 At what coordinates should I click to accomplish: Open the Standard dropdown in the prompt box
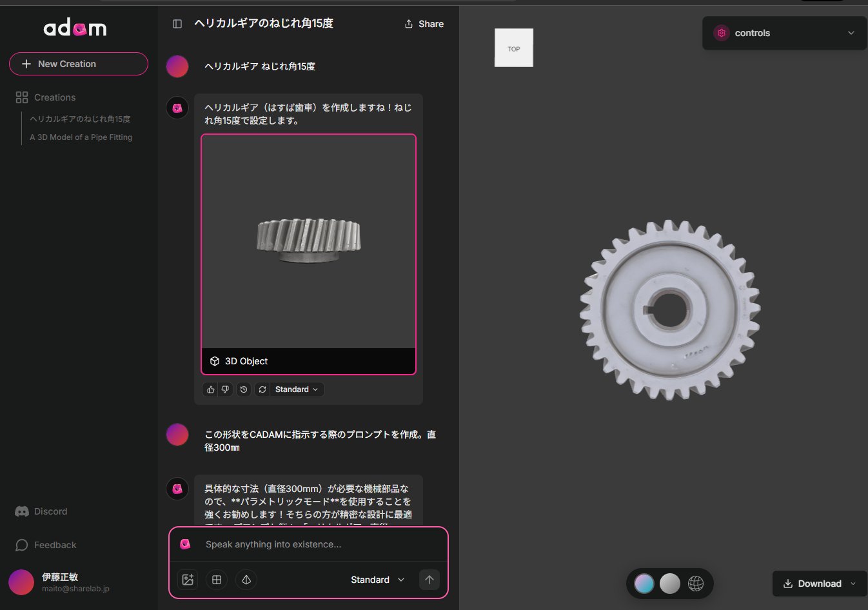(x=377, y=580)
